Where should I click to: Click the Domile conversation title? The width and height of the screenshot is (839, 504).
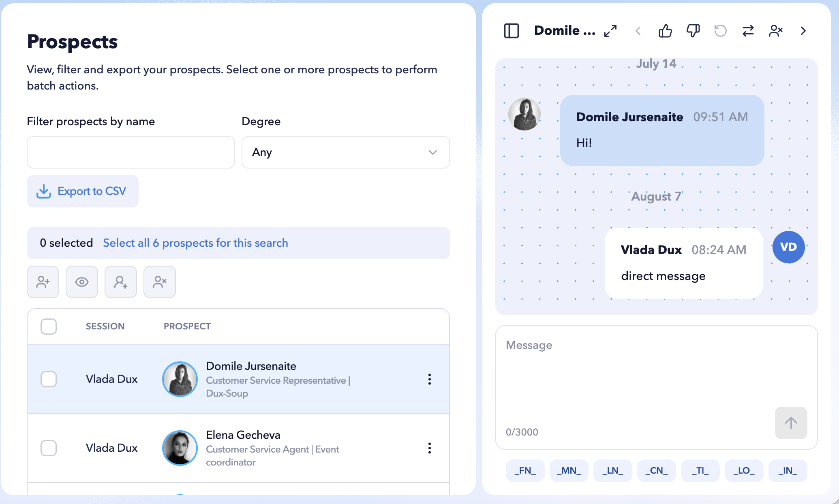coord(565,31)
